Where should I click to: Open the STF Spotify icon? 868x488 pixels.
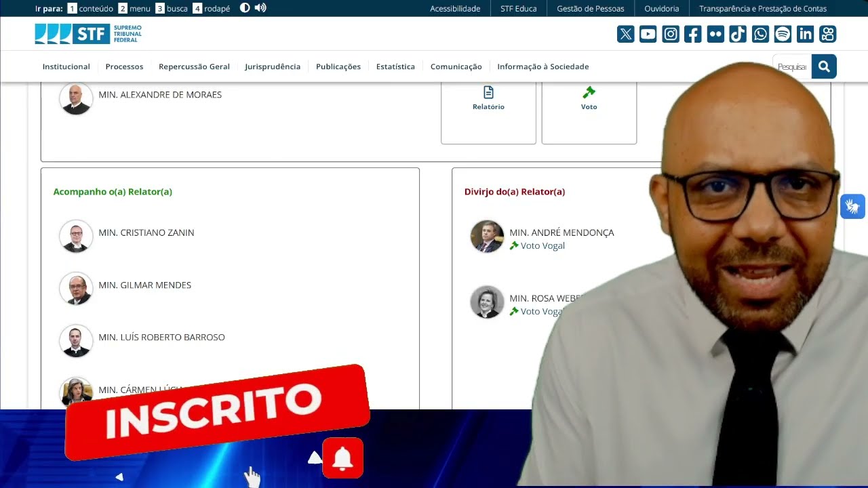click(783, 34)
